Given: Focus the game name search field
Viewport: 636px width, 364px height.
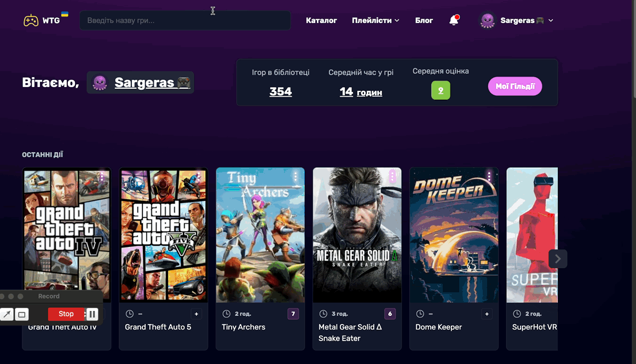Looking at the screenshot, I should [185, 20].
